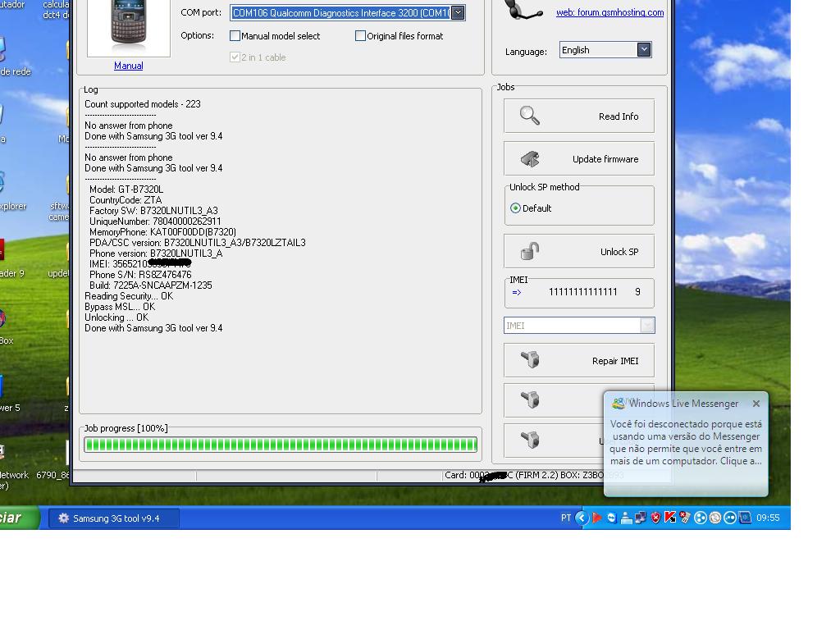The image size is (840, 630).
Task: Click the Kaspersky tray icon
Action: pyautogui.click(x=669, y=518)
